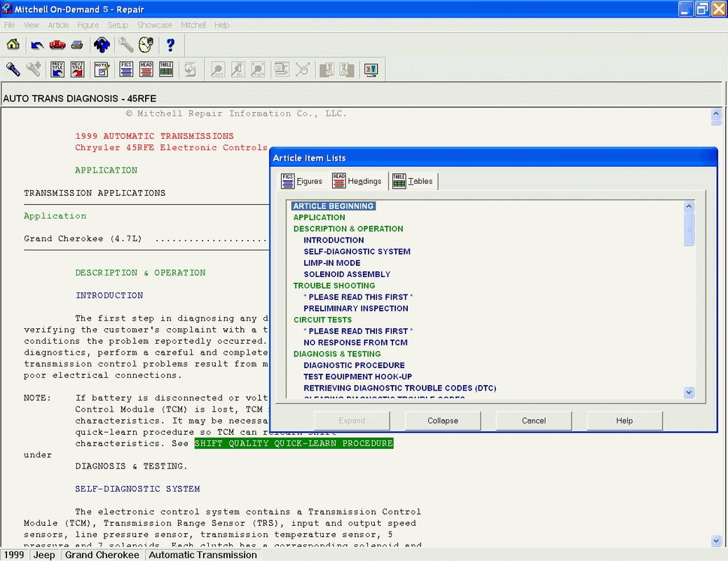Click the dialog Help button
Image resolution: width=728 pixels, height=561 pixels.
(x=624, y=421)
